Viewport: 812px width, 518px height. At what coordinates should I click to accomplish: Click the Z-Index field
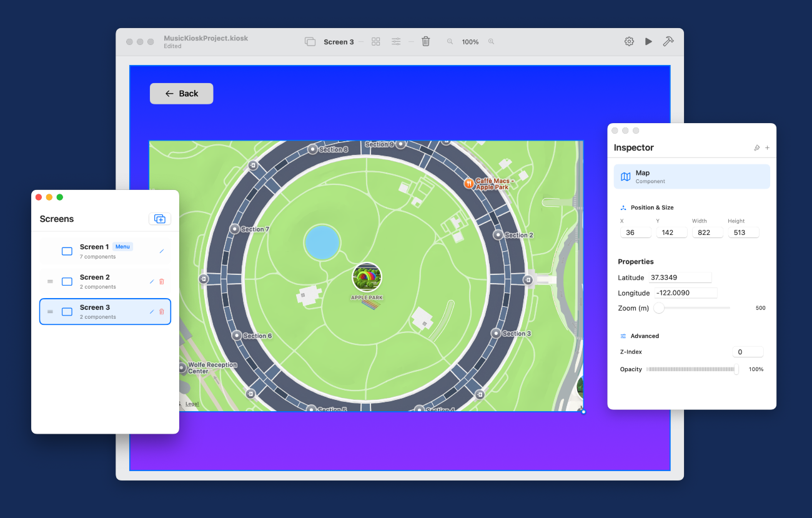(x=748, y=352)
